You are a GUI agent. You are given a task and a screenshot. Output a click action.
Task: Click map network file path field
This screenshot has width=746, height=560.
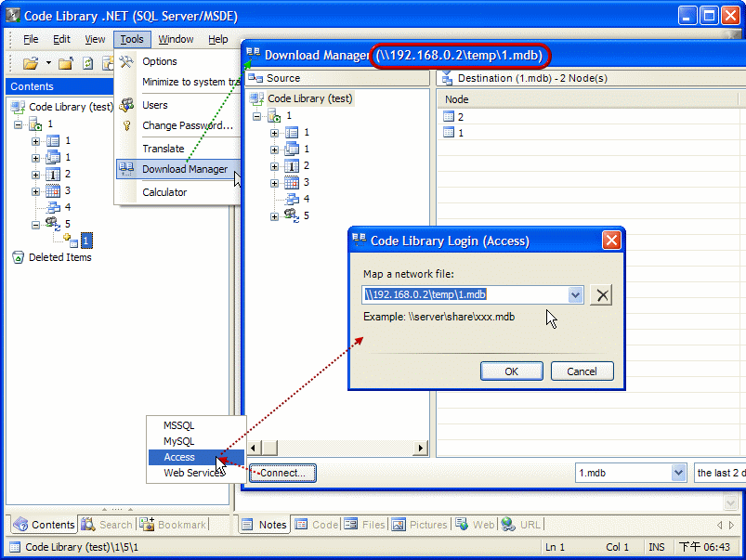coord(465,294)
